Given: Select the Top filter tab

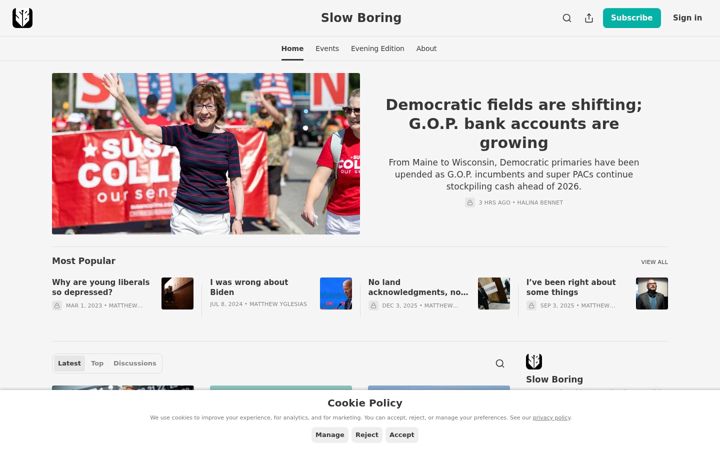Looking at the screenshot, I should pyautogui.click(x=97, y=363).
